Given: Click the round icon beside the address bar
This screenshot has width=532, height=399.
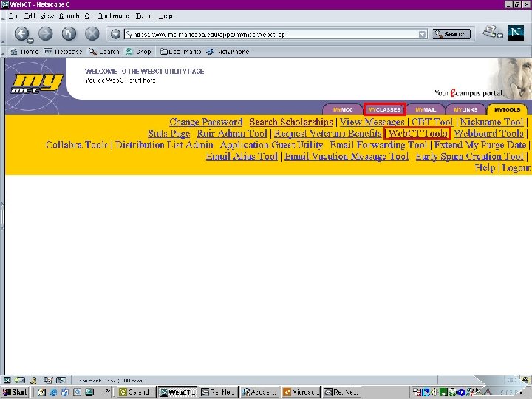Looking at the screenshot, I should [115, 34].
